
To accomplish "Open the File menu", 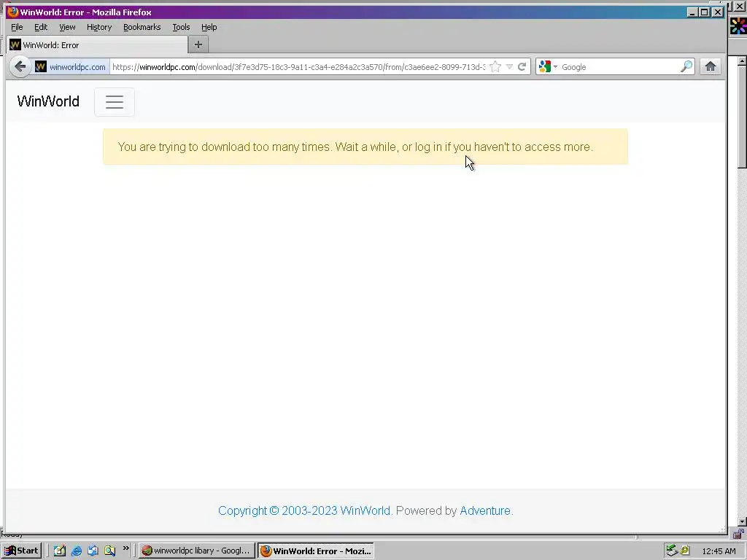I will tap(17, 27).
